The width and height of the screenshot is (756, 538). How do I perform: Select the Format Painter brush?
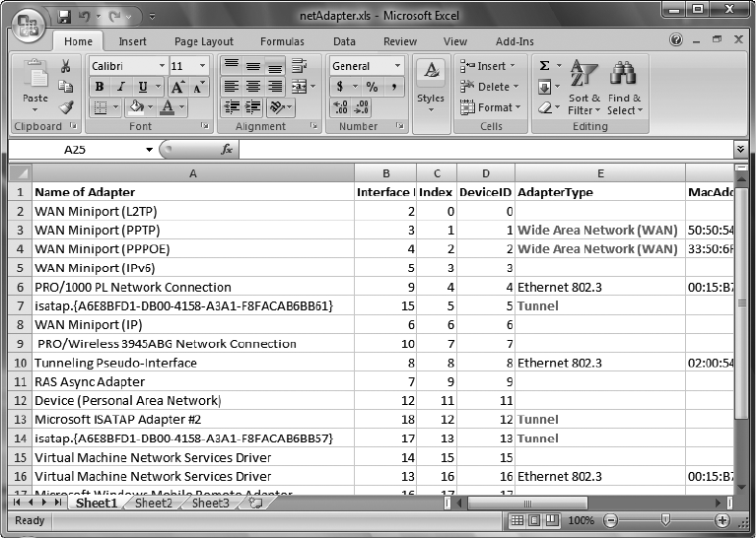pos(66,107)
